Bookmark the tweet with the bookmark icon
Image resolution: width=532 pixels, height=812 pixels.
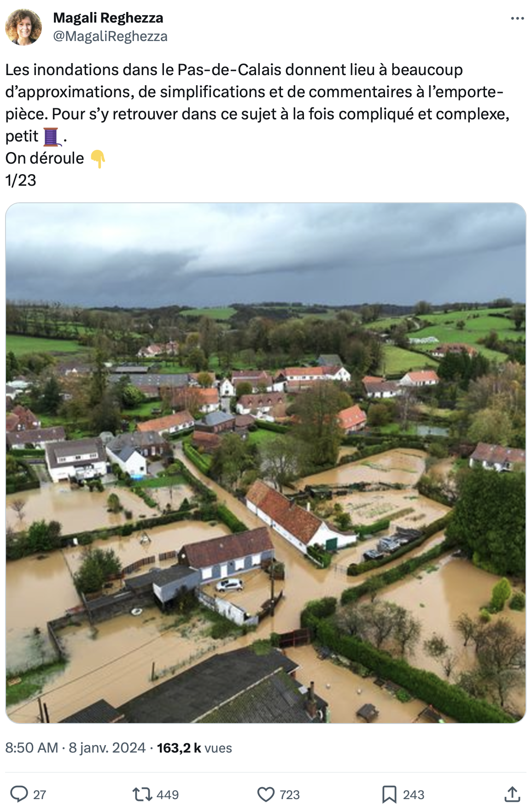[389, 794]
